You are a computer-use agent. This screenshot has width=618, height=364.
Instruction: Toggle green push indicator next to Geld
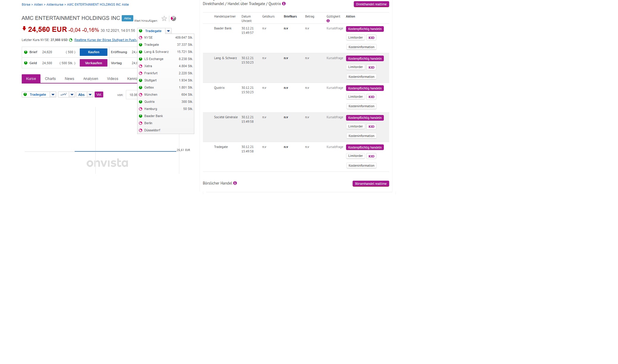(25, 63)
